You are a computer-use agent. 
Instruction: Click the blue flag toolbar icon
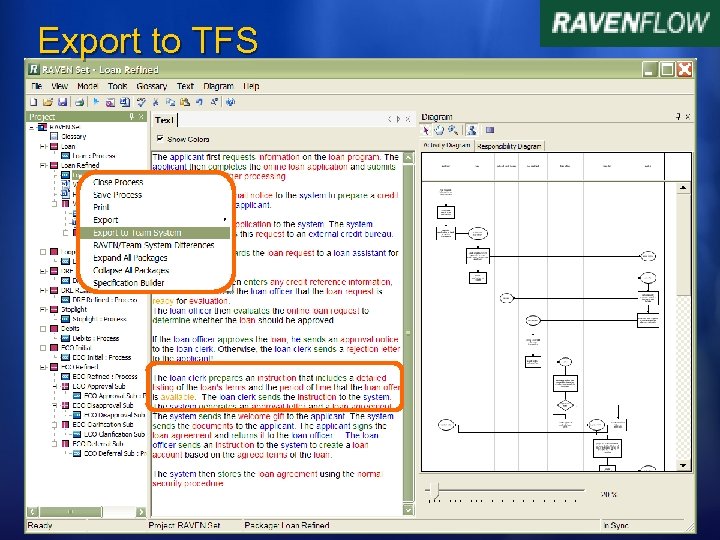click(x=96, y=102)
